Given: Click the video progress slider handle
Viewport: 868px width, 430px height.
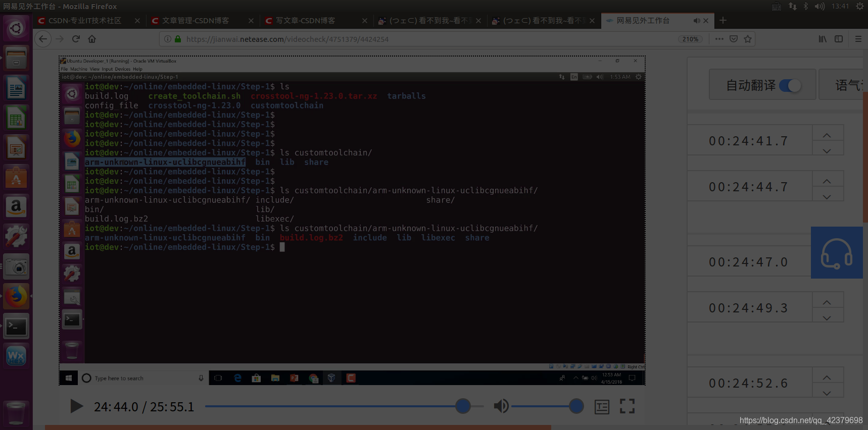Looking at the screenshot, I should click(x=463, y=406).
